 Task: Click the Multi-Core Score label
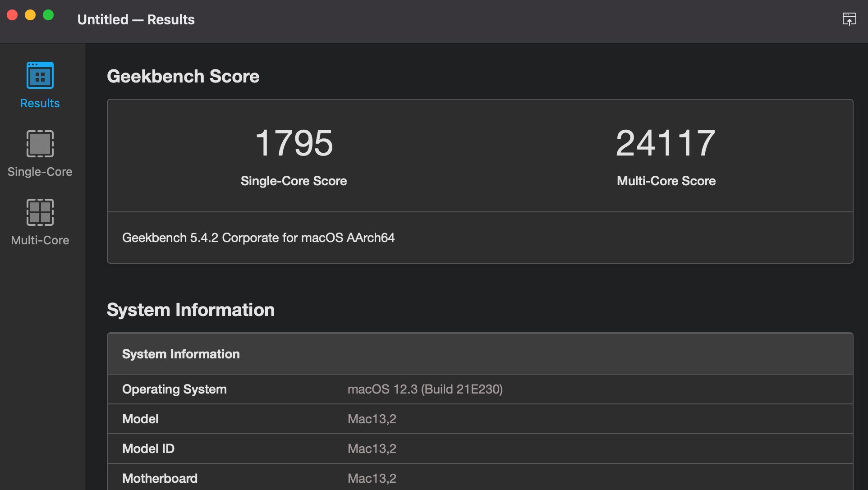(666, 181)
